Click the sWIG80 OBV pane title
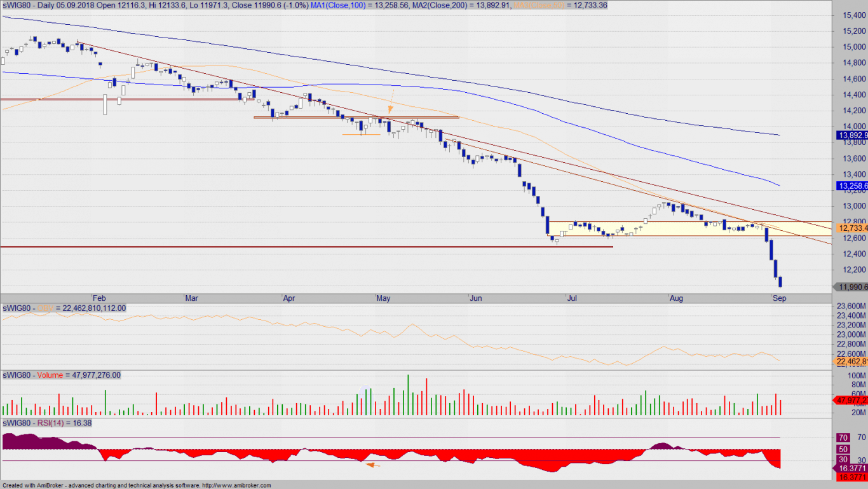Screen dimensions: 868x489 coord(64,308)
